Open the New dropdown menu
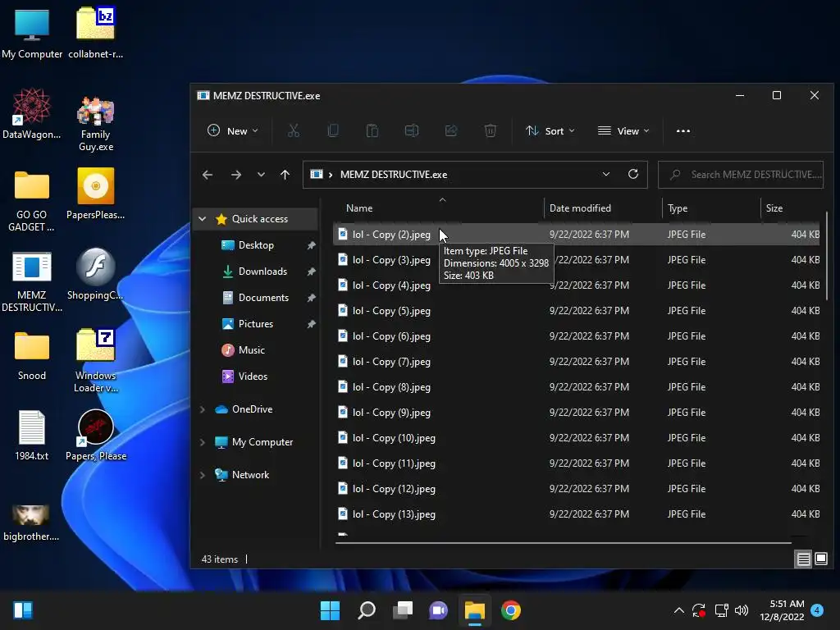Screen dimensions: 840x630 [233, 130]
